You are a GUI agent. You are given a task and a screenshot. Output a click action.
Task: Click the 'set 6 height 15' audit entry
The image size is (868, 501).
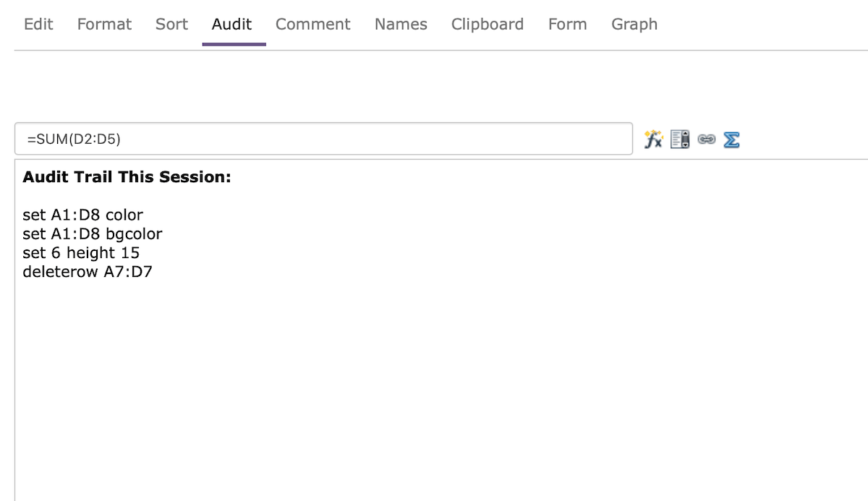click(x=80, y=253)
